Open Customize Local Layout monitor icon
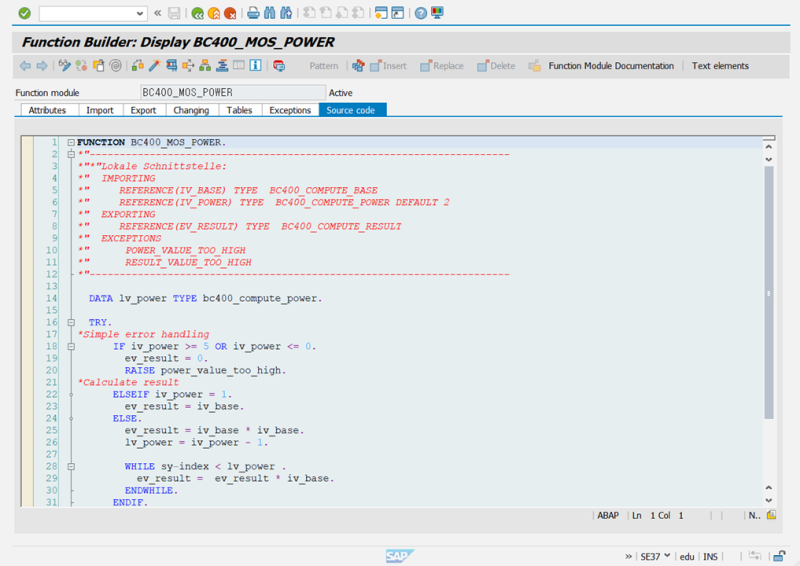 pyautogui.click(x=437, y=13)
